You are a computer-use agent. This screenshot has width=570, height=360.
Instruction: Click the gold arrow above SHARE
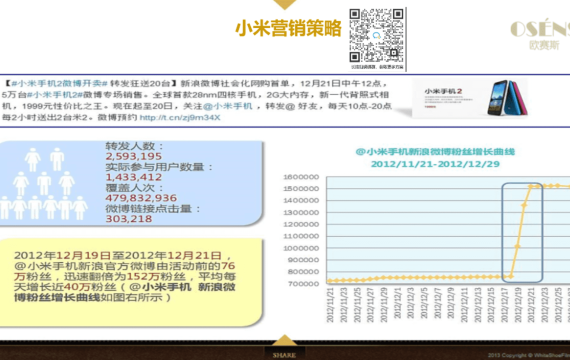tap(284, 340)
